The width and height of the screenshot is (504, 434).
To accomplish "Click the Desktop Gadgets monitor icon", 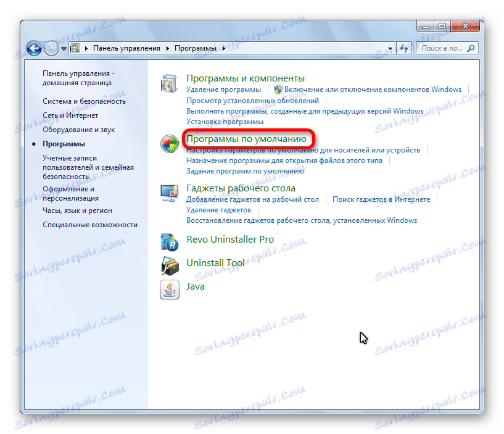I will [x=170, y=193].
